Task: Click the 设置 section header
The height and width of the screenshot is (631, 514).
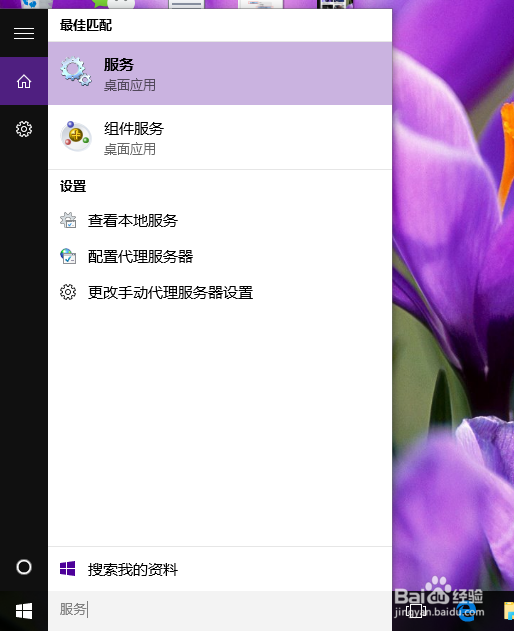Action: click(73, 186)
